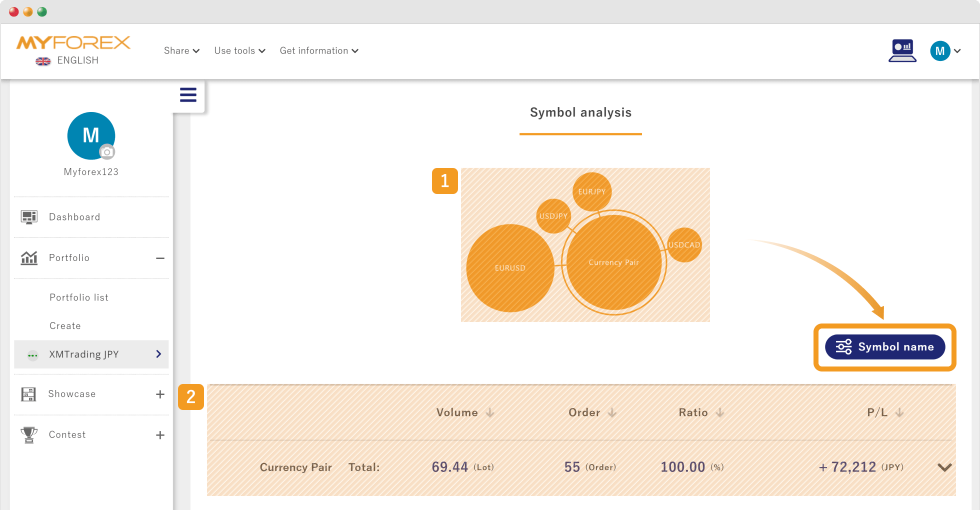Open the hamburger sidebar menu icon
980x510 pixels.
point(188,95)
